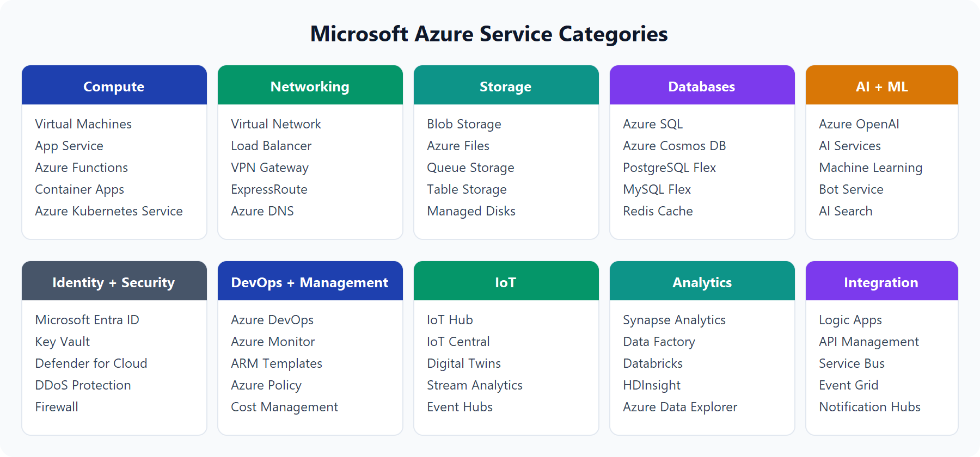Open Digital Twins
This screenshot has width=980, height=457.
point(464,363)
